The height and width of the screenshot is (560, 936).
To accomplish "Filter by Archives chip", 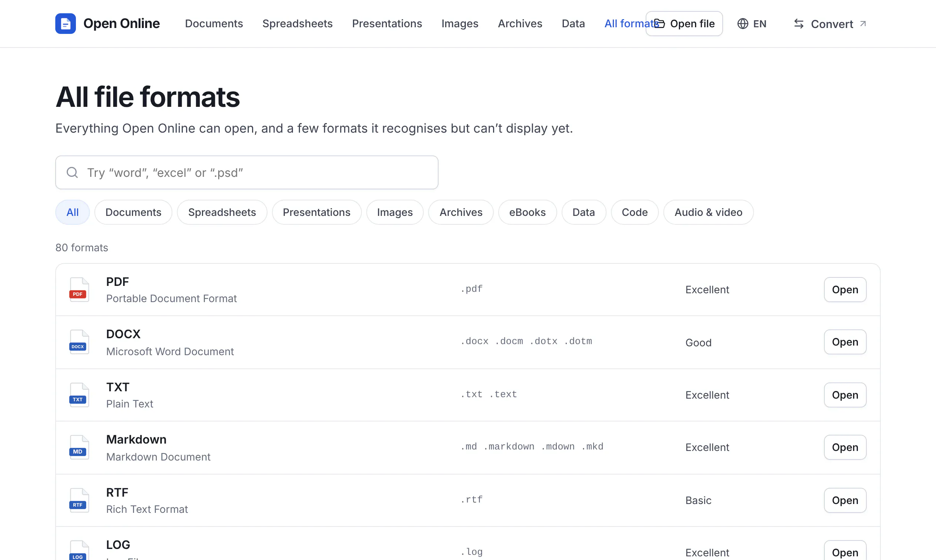I will coord(461,212).
